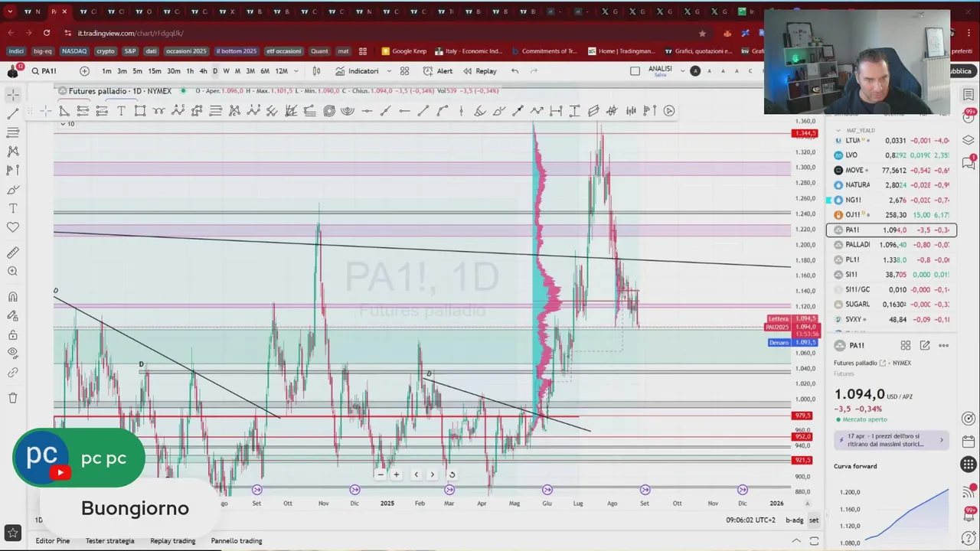This screenshot has width=980, height=551.
Task: Move the chart left with arrow button
Action: point(416,474)
